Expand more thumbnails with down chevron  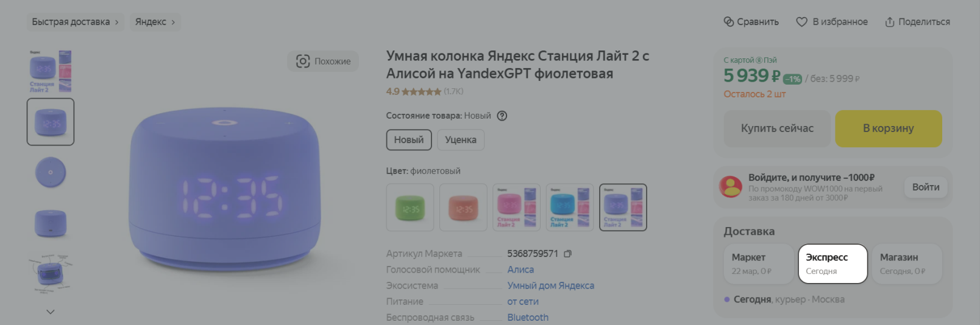(x=51, y=312)
